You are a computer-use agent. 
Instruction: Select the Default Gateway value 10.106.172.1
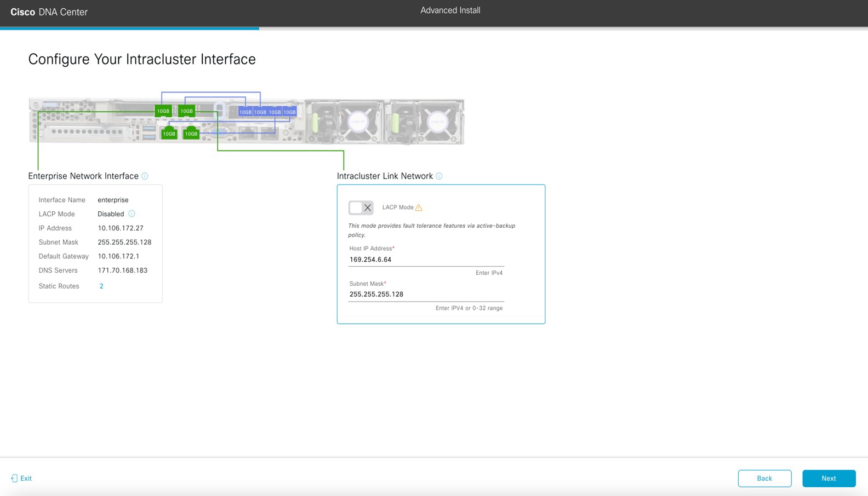[x=118, y=256]
